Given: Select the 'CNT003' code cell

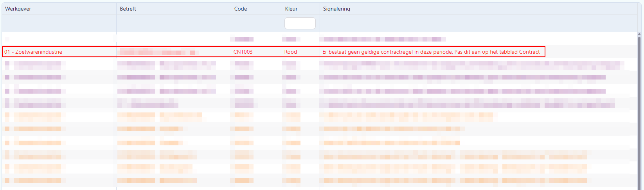Looking at the screenshot, I should click(243, 52).
